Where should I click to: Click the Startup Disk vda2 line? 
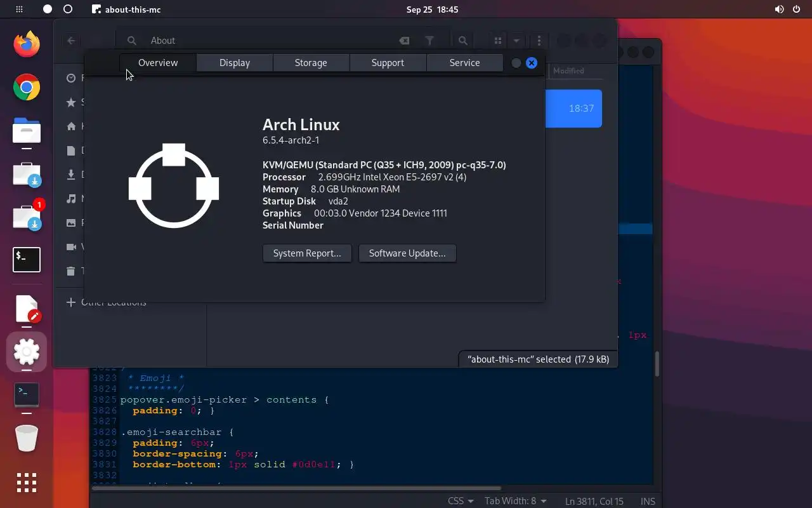pyautogui.click(x=305, y=201)
